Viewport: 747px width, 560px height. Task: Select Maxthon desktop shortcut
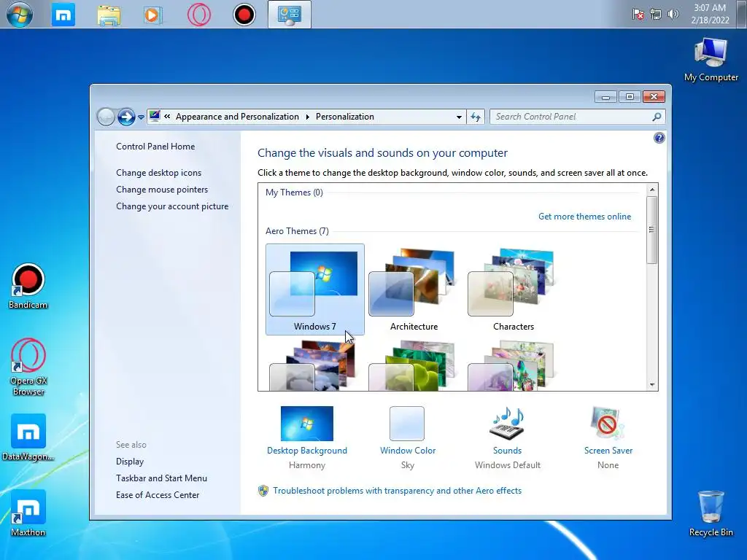click(x=28, y=513)
